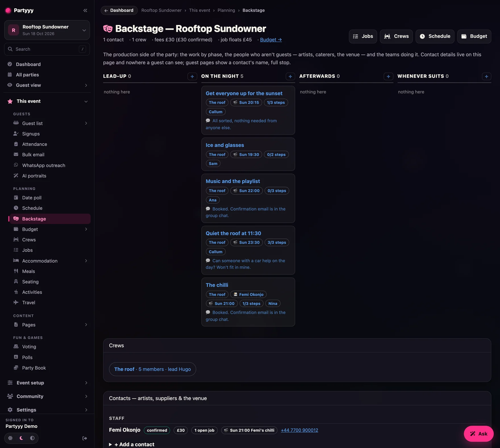Screen dimensions: 500x448
Task: Select the high-contrast theme icon
Action: [x=32, y=438]
